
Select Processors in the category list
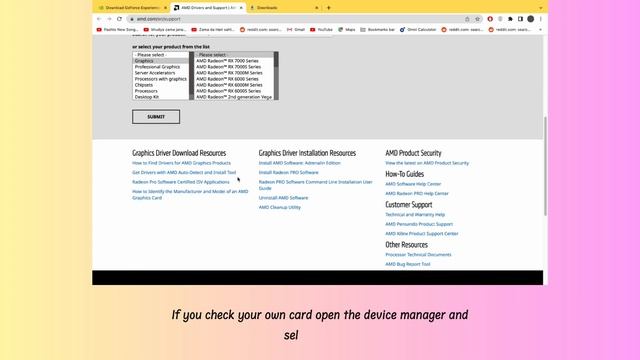[161, 91]
